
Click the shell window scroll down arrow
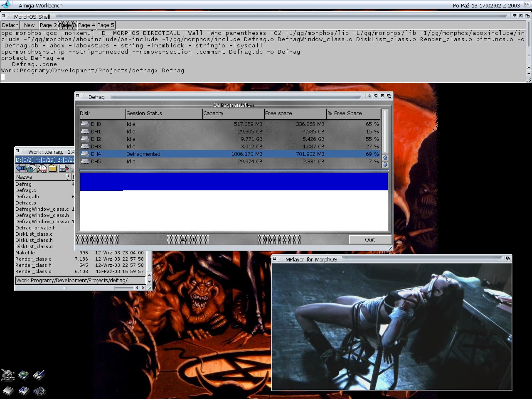point(529,74)
